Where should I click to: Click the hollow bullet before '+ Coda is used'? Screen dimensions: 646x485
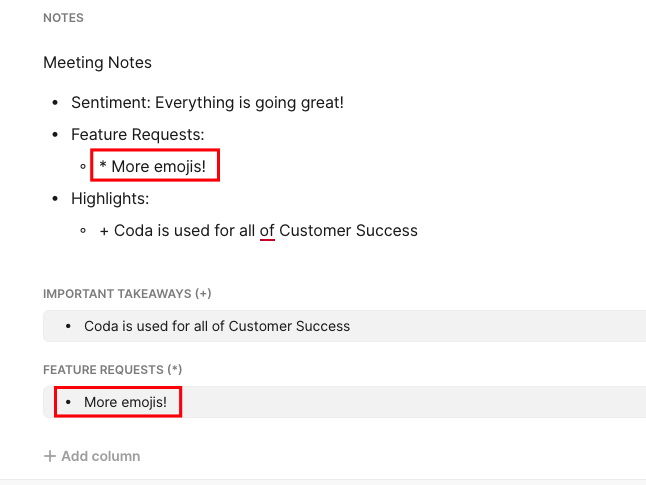click(83, 230)
